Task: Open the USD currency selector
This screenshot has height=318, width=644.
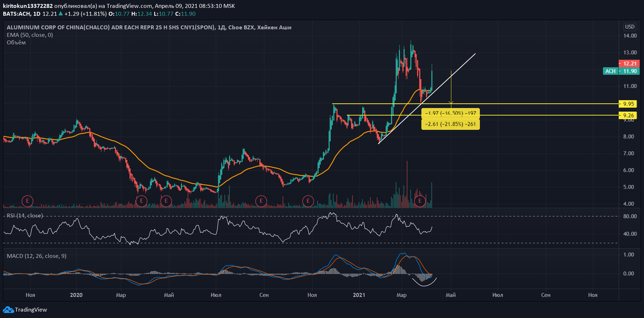Action: coord(630,27)
